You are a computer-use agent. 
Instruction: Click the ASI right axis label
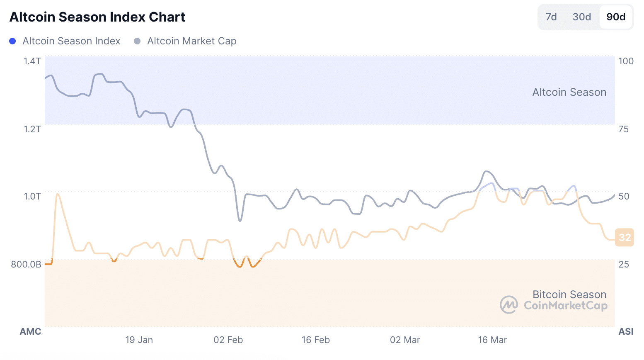click(x=626, y=331)
